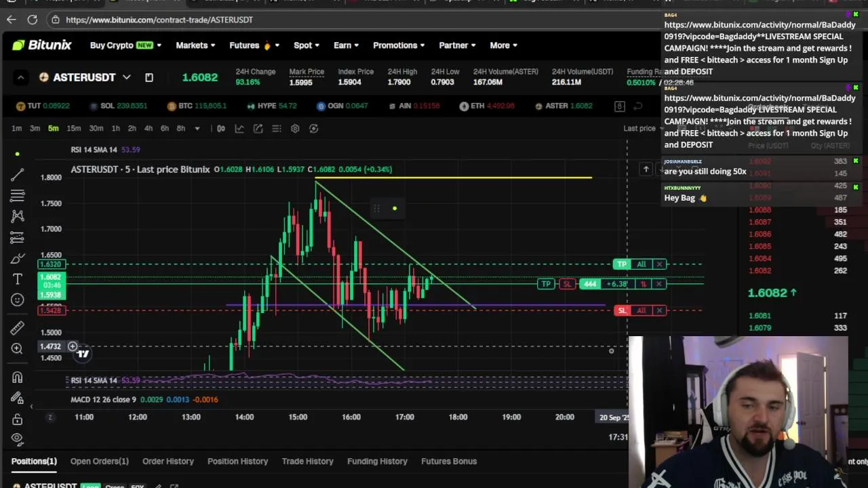This screenshot has height=488, width=868.
Task: Open the Futures dropdown
Action: 254,45
